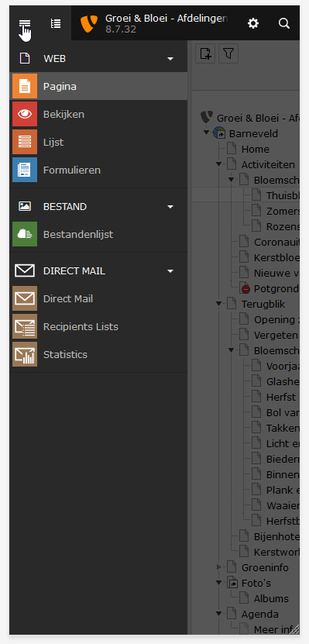The height and width of the screenshot is (644, 309).
Task: Collapse the Terugblik tree node
Action: pyautogui.click(x=218, y=304)
